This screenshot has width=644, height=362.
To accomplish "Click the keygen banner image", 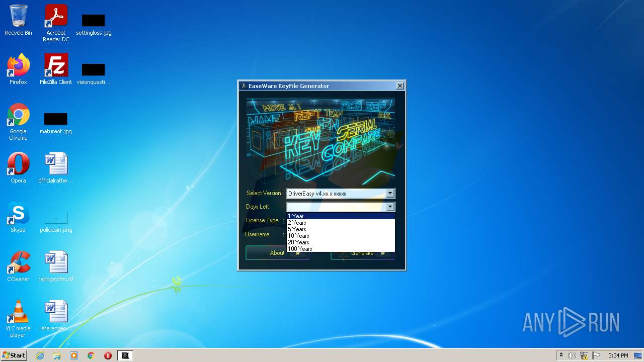I will [320, 141].
